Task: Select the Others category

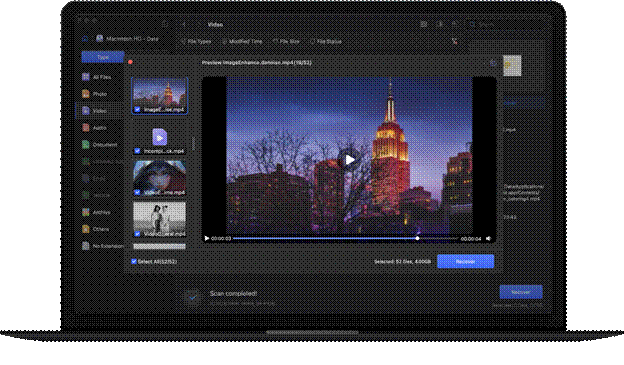Action: (96, 229)
